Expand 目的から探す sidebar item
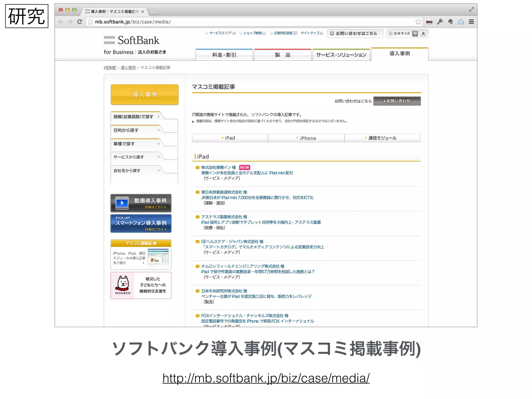The image size is (532, 399). (x=137, y=130)
